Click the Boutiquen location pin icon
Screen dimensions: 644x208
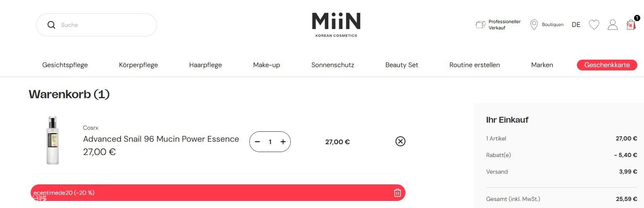pyautogui.click(x=534, y=25)
